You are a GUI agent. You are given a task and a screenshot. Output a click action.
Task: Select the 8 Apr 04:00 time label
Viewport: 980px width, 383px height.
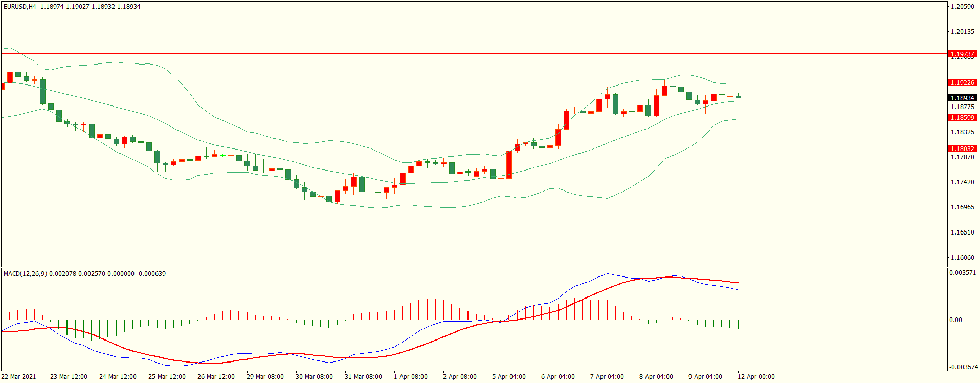(656, 377)
